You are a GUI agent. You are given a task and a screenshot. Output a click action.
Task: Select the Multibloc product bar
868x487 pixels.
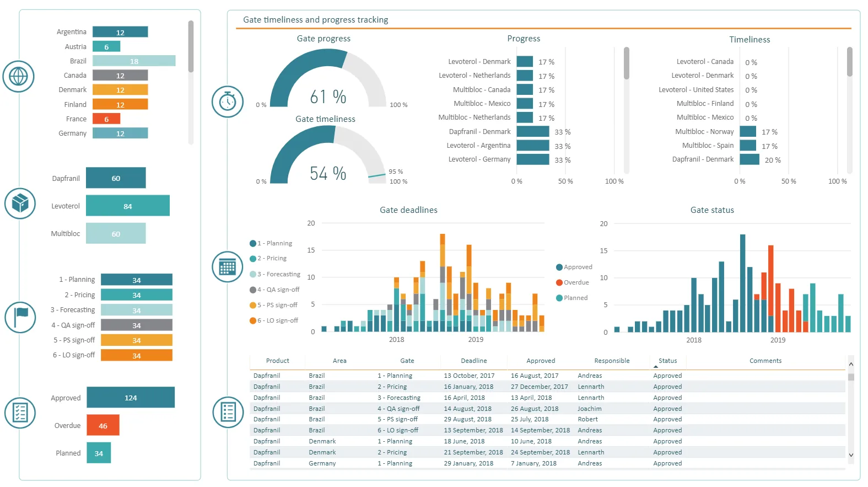coord(116,233)
